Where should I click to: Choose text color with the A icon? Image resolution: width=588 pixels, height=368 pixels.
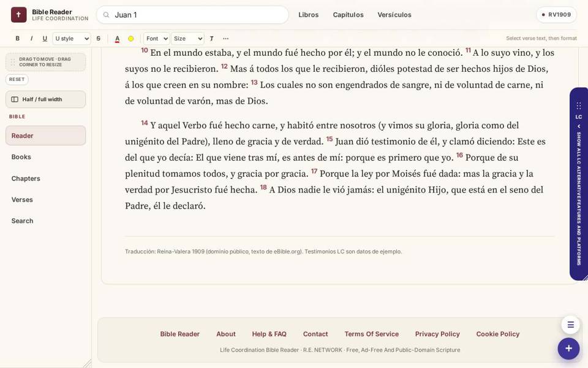tap(118, 38)
